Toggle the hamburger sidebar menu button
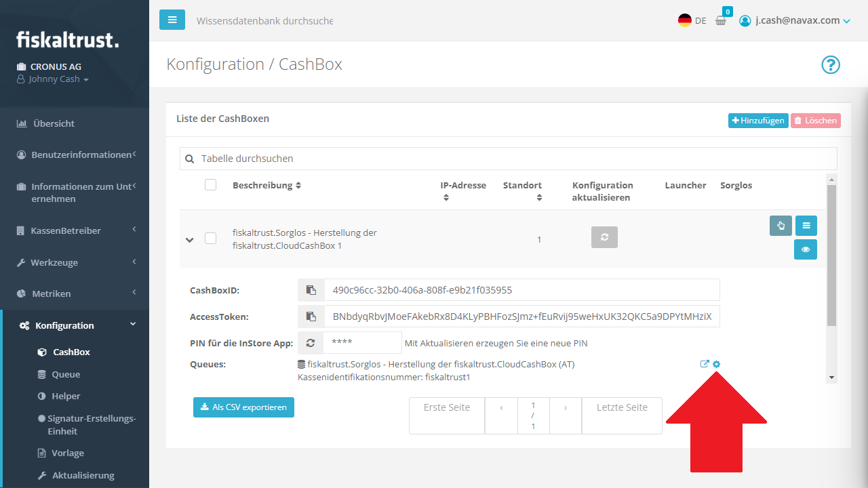The width and height of the screenshot is (868, 488). point(172,20)
